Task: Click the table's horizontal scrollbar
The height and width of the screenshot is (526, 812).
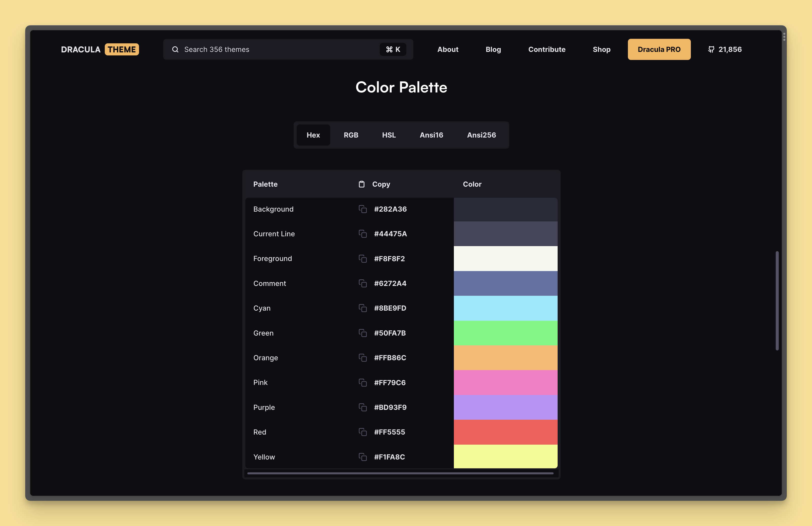Action: pos(400,473)
